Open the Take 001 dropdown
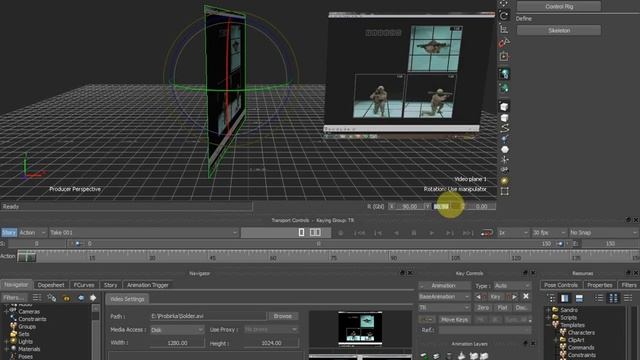This screenshot has width=640, height=360. (x=144, y=233)
